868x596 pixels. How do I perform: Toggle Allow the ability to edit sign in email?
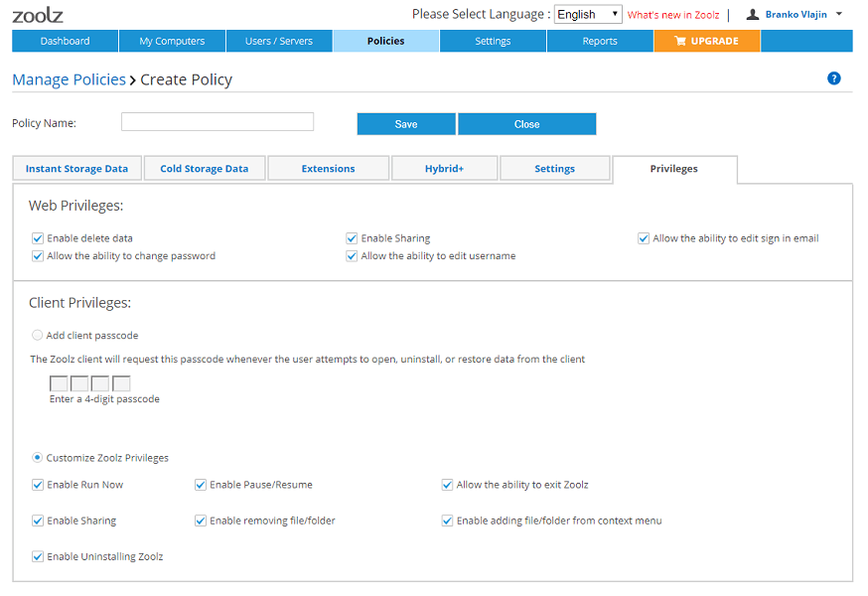tap(644, 238)
